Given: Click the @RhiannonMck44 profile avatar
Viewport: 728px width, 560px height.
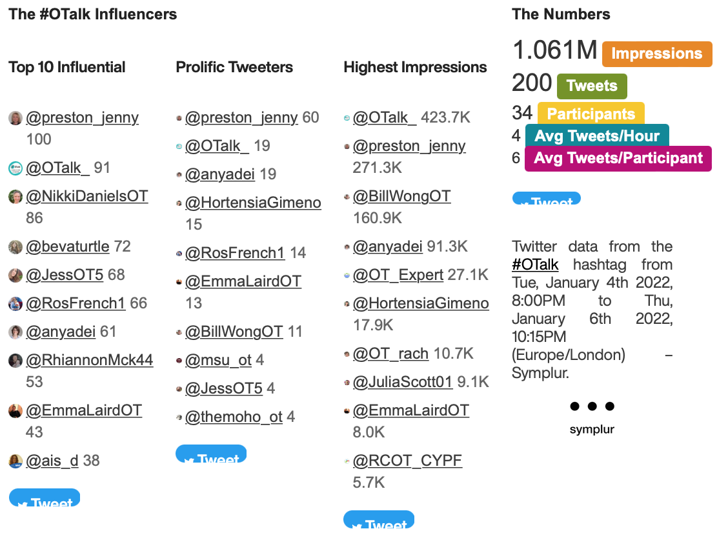Looking at the screenshot, I should pos(15,361).
